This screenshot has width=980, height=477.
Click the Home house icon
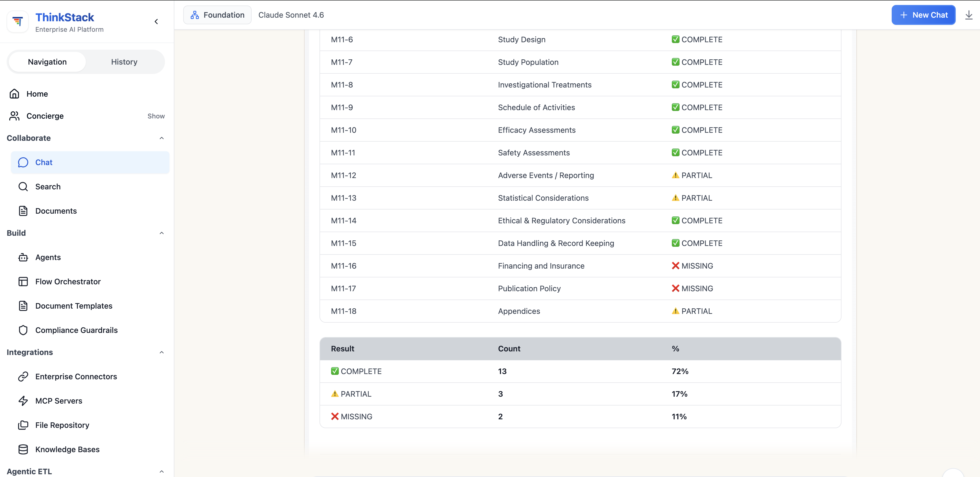14,94
